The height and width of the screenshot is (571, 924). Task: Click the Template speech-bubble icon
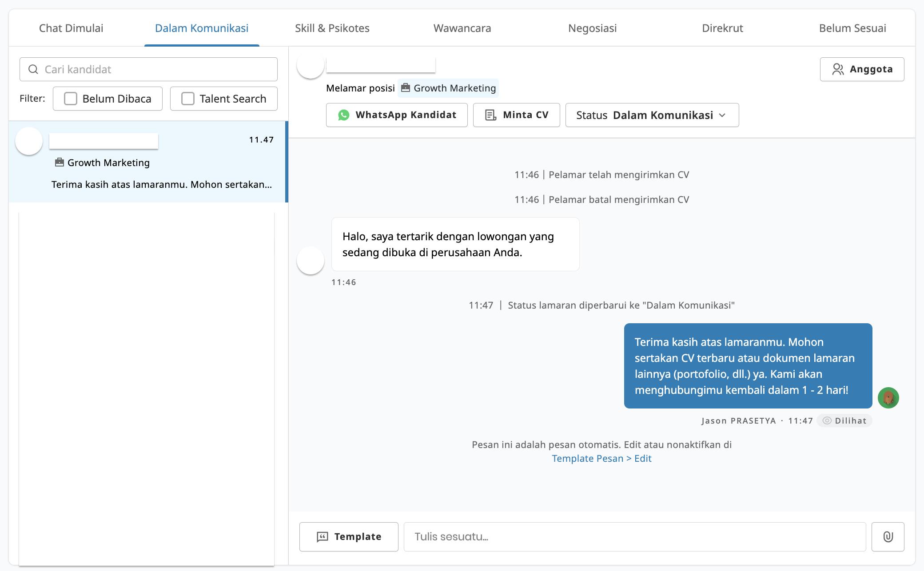[322, 537]
